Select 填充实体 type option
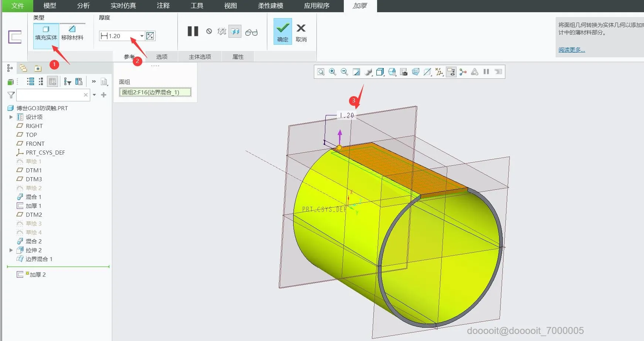Screen dimensions: 644x341 point(46,33)
